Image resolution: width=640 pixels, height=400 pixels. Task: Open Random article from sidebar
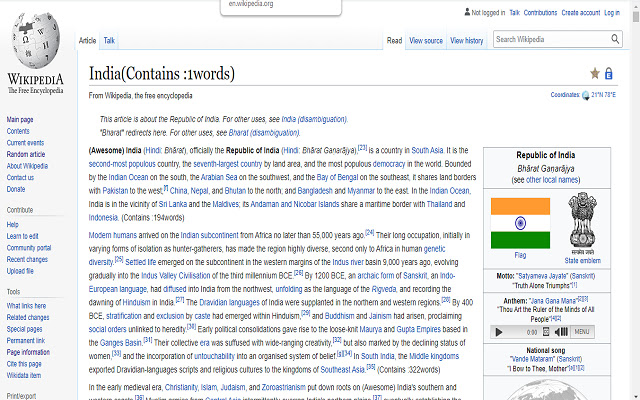pos(26,154)
